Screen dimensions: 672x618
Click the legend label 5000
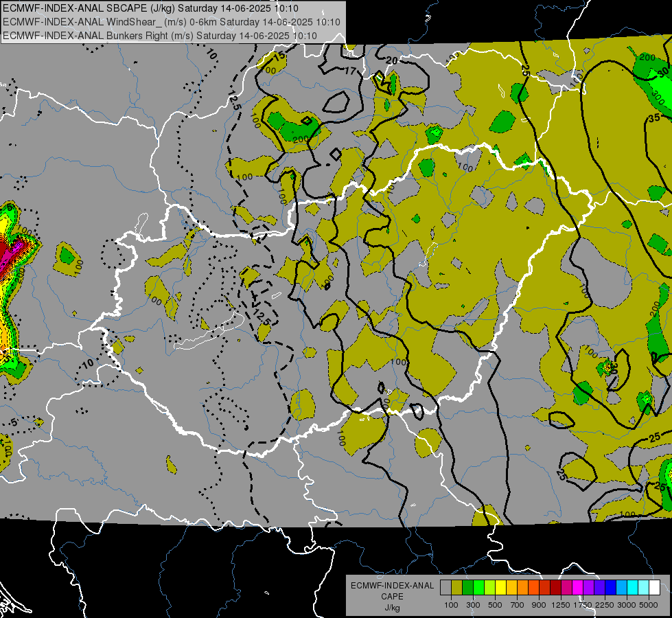click(x=649, y=605)
